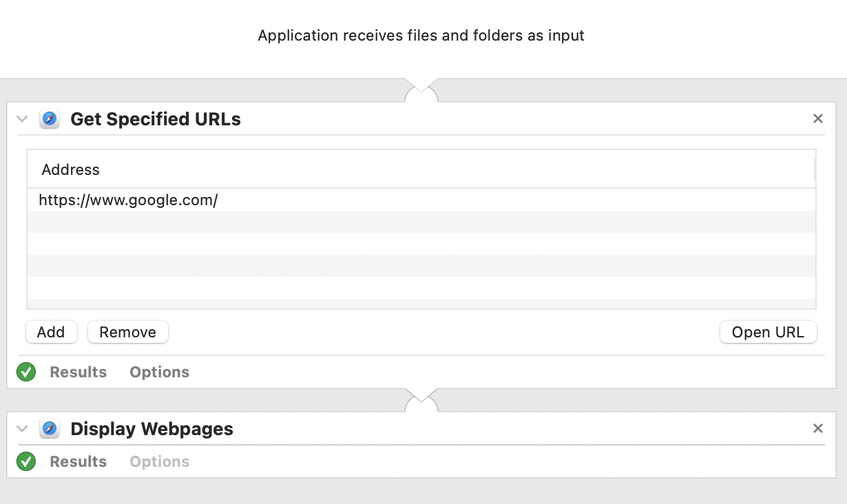Screen dimensions: 847x504
Task: Click the Display Webpages title
Action: point(151,429)
